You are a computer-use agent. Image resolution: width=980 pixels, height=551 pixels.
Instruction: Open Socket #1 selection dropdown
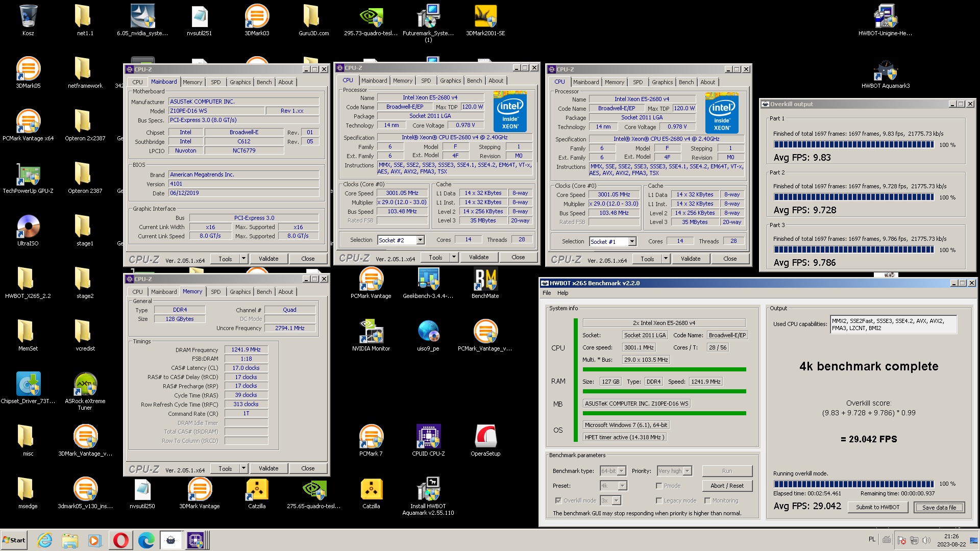(x=632, y=241)
